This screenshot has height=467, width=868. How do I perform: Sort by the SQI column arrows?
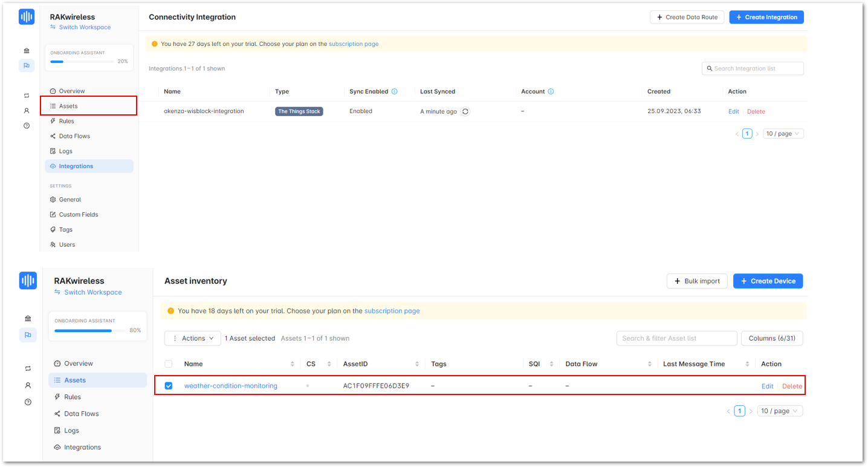tap(552, 364)
